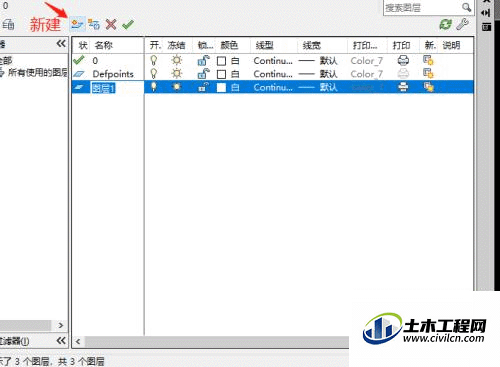Click status icon of 图层1 row

(79, 87)
